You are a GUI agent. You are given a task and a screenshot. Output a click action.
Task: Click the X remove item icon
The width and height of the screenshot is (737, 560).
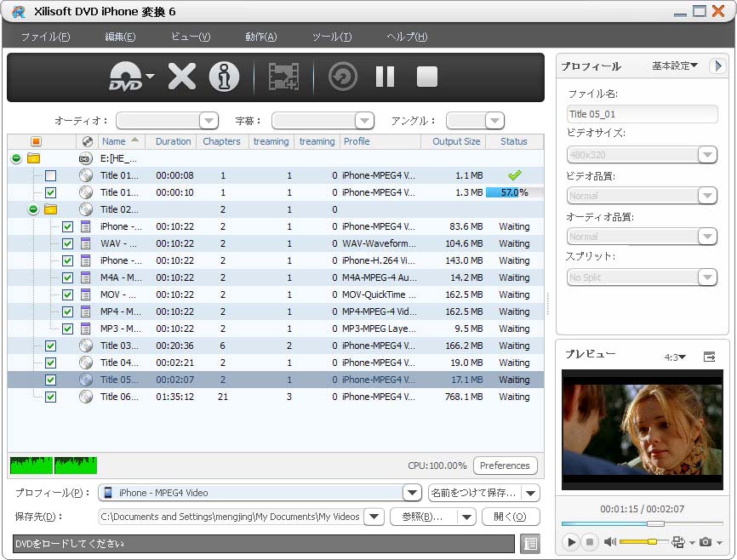coord(181,77)
